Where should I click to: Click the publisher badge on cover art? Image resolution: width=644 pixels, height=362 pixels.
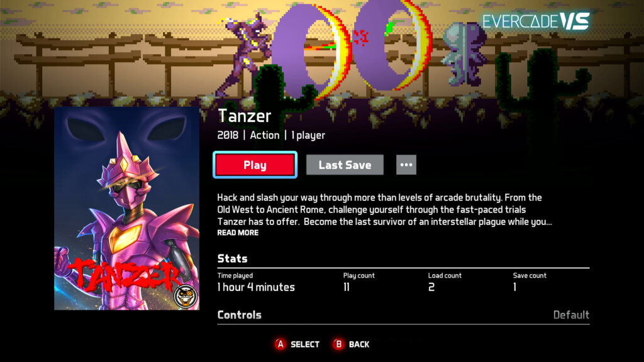click(186, 297)
